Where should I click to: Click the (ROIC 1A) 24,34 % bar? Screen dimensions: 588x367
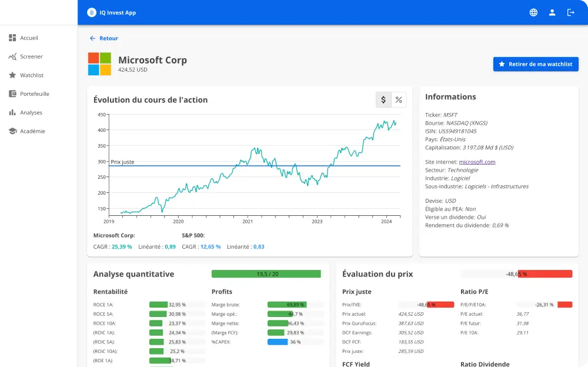(x=177, y=332)
